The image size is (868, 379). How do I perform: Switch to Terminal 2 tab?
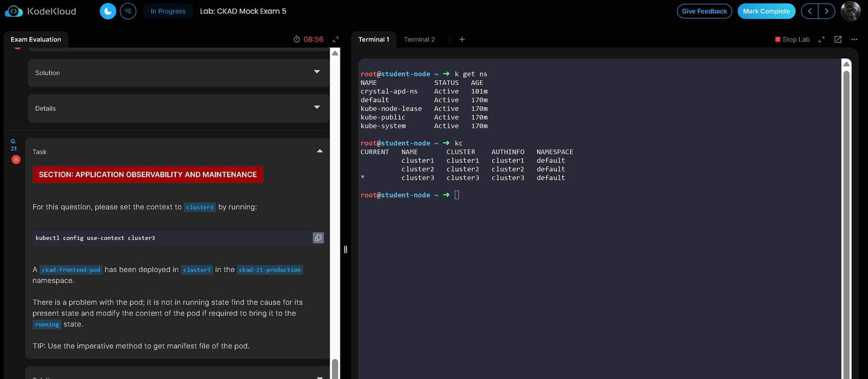click(419, 39)
